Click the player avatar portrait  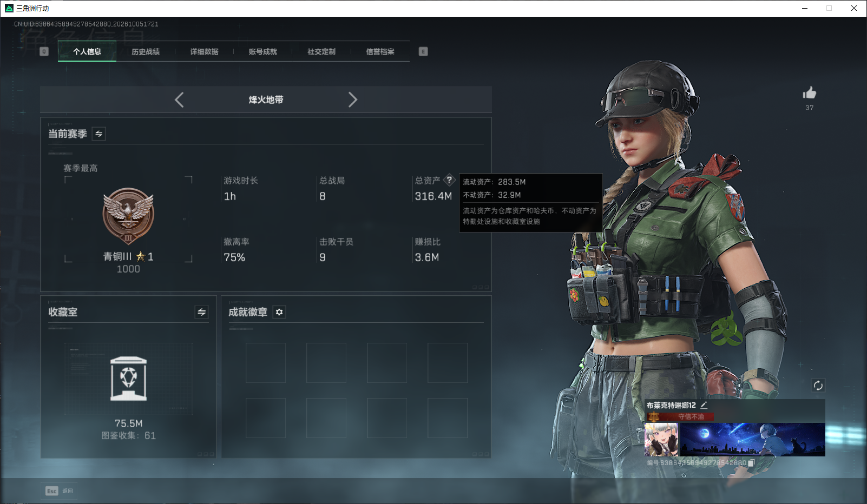pos(661,440)
